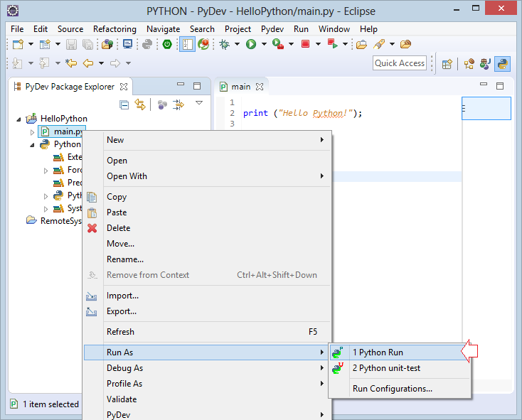This screenshot has height=420, width=522.
Task: Maximize the PyDev Package Explorer view
Action: point(197,86)
